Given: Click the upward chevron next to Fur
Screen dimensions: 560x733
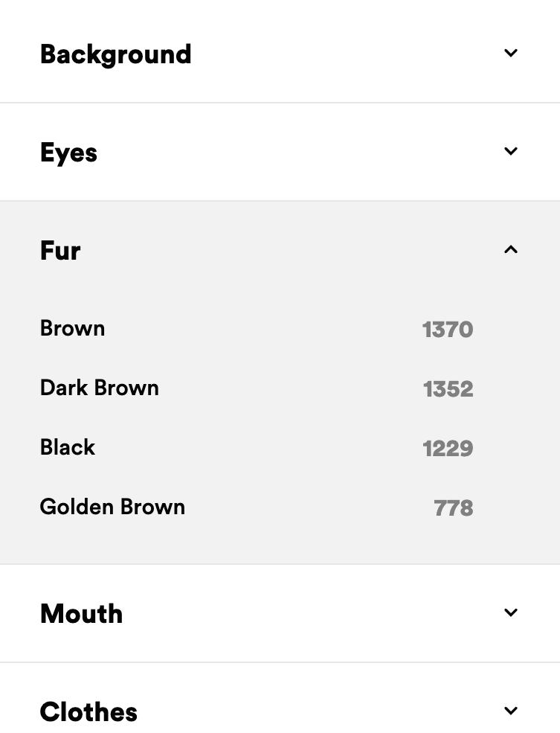Looking at the screenshot, I should point(511,250).
